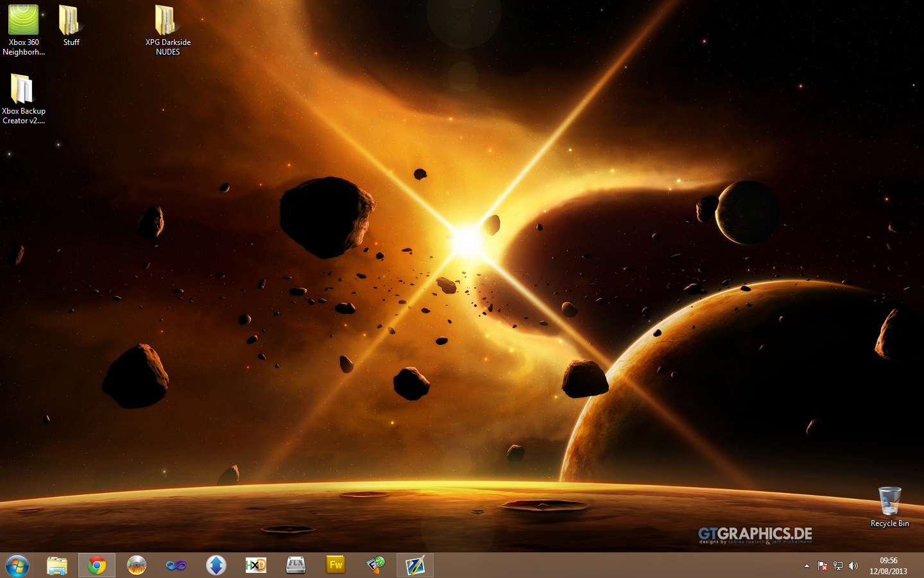924x578 pixels.
Task: Click the clock showing 09:56
Action: [x=888, y=566]
